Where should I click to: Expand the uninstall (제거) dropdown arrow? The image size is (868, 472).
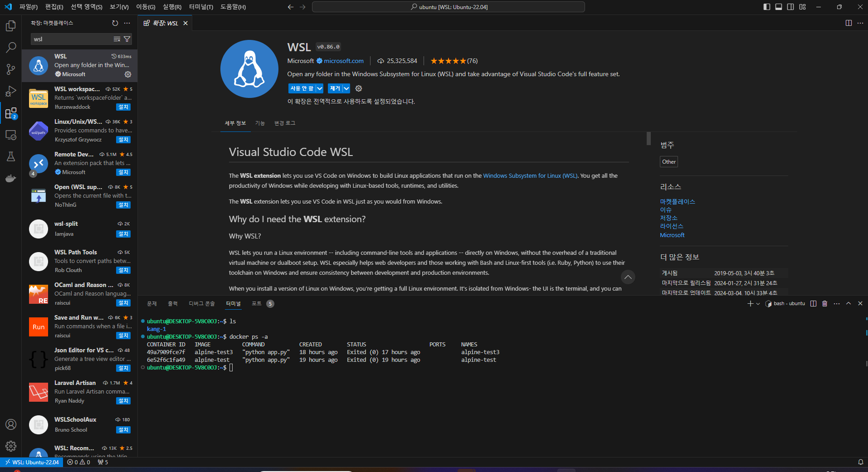pyautogui.click(x=346, y=88)
